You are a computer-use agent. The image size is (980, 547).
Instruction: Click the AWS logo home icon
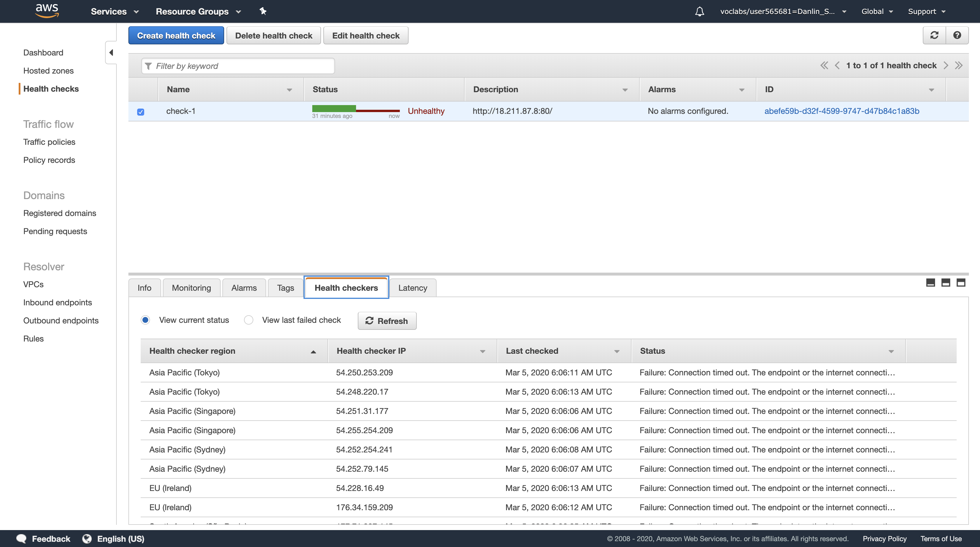pos(47,11)
